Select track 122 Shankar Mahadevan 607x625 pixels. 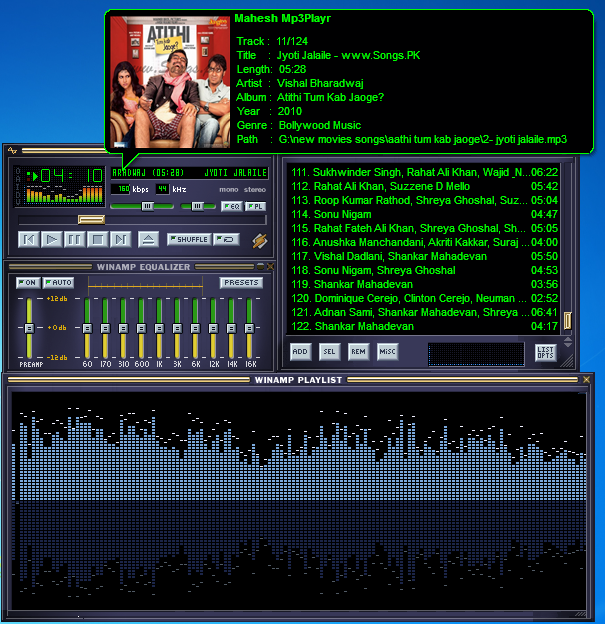pyautogui.click(x=424, y=326)
